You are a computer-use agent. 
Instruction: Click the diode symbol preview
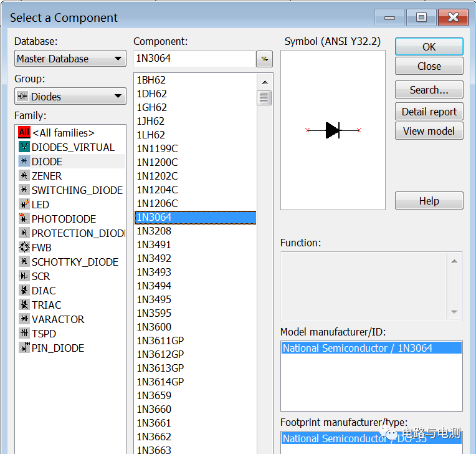tap(333, 130)
